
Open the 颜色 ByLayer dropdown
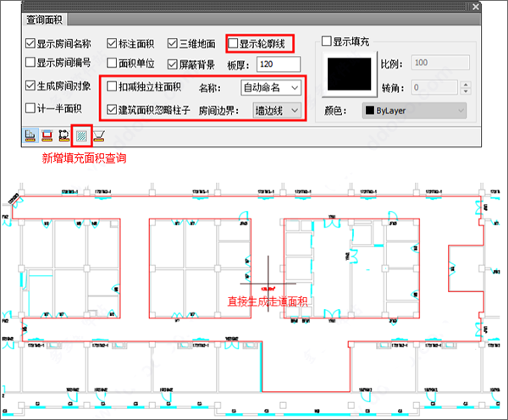tap(414, 111)
